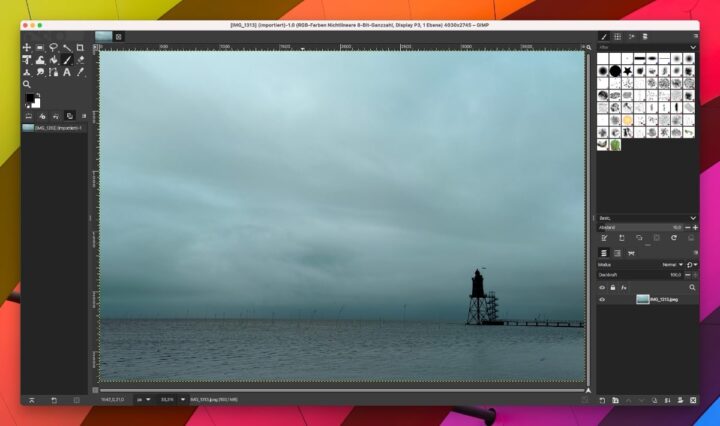Toggle the layer lock icon in layers header
Viewport: 720px width, 426px height.
[613, 287]
